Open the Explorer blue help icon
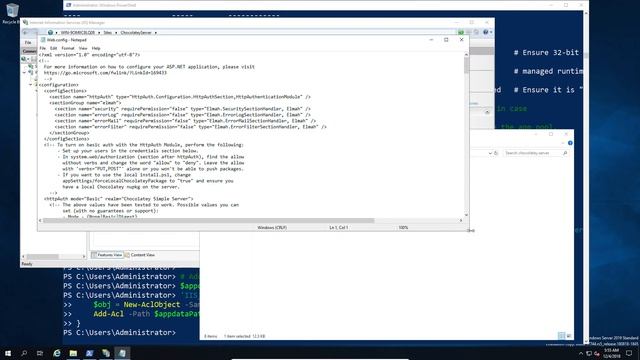Viewport: 640px width, 360px height. (x=570, y=143)
